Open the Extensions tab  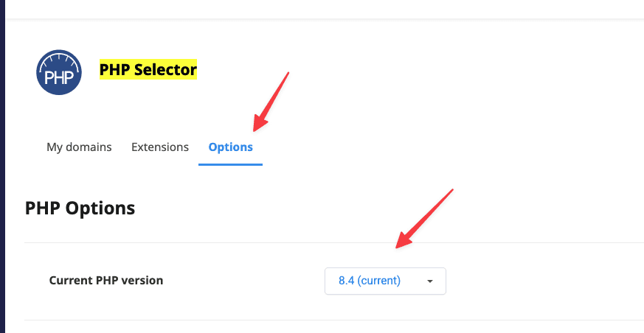(160, 147)
